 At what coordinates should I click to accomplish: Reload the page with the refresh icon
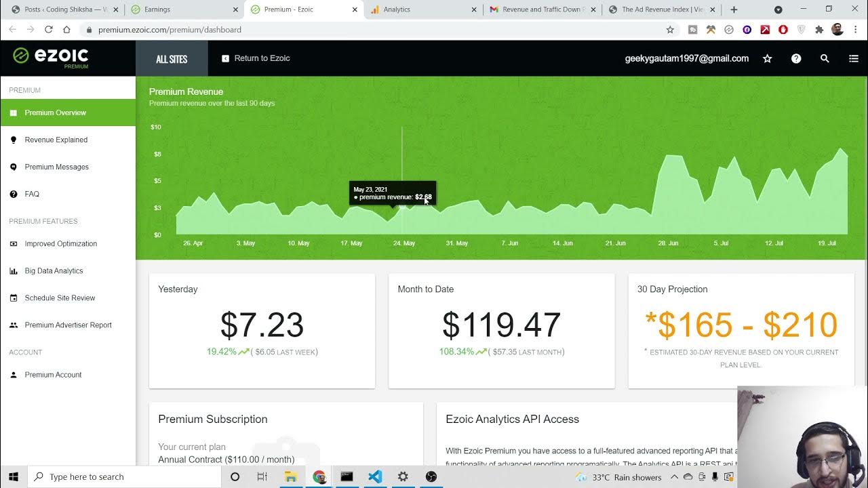pyautogui.click(x=49, y=30)
